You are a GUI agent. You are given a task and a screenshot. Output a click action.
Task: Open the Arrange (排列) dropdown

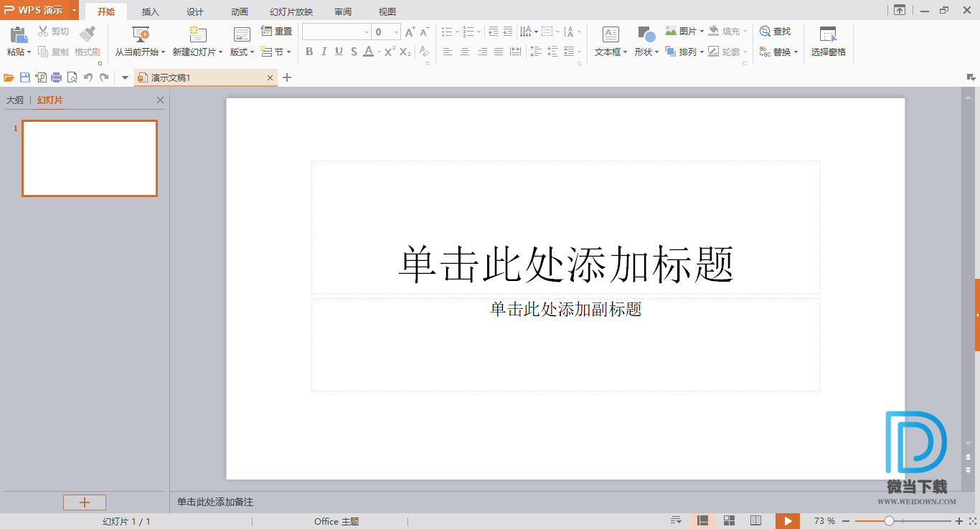click(684, 52)
